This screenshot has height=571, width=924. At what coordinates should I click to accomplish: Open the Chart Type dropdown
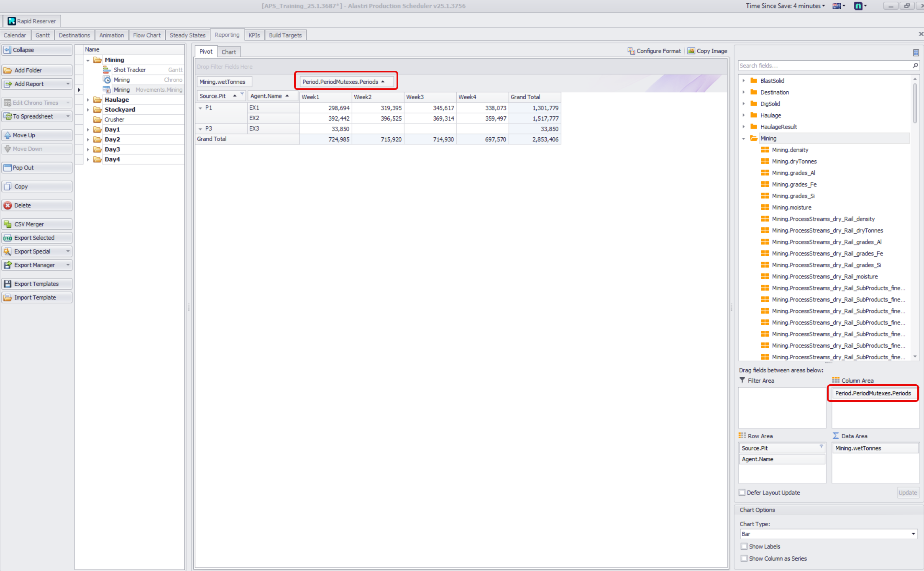pos(913,534)
